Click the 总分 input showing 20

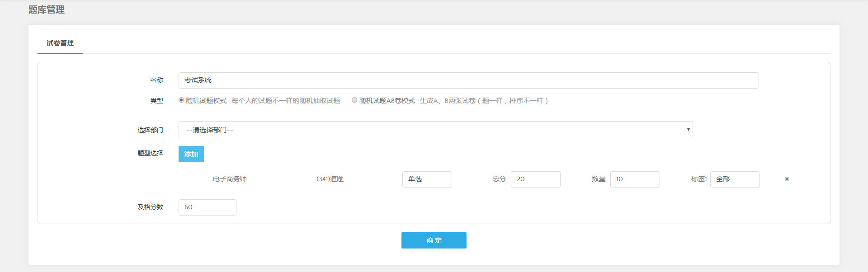pos(535,179)
